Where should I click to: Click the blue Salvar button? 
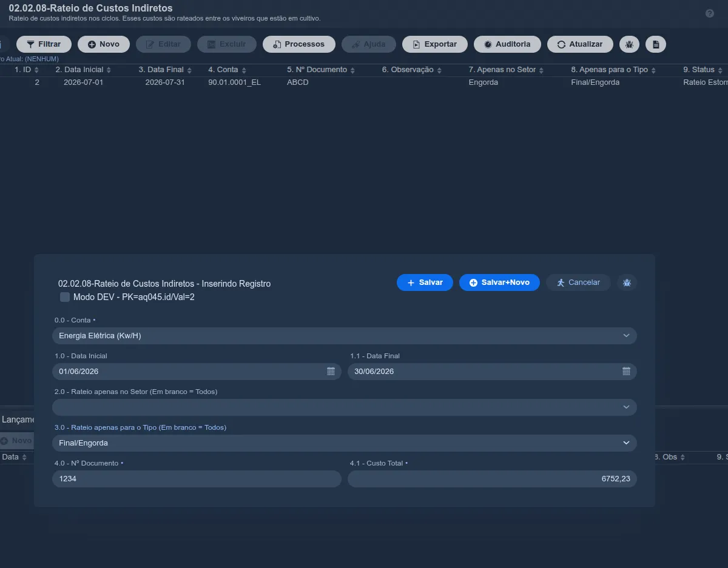click(x=425, y=282)
